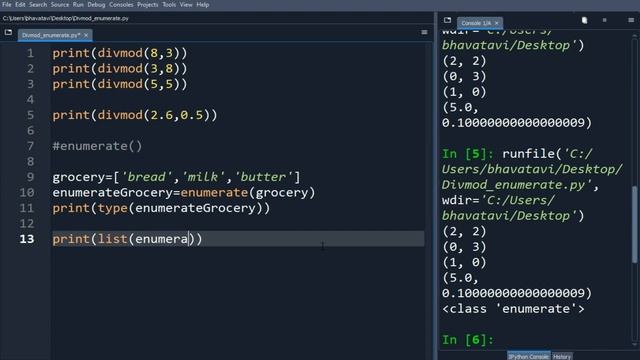Click the #enumerate() comment line
The height and width of the screenshot is (360, 640).
[97, 146]
